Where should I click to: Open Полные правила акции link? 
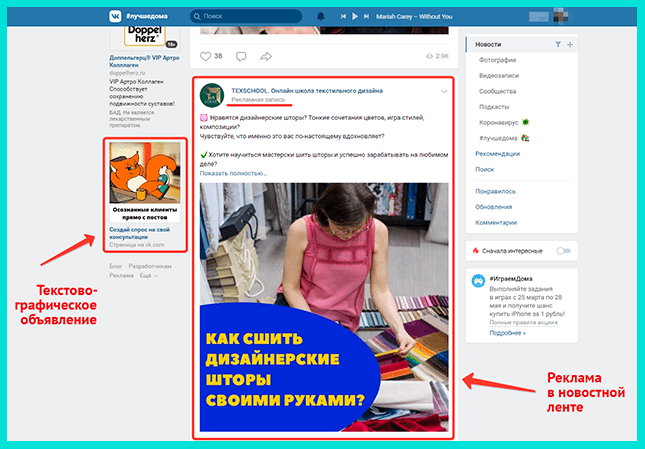523,323
